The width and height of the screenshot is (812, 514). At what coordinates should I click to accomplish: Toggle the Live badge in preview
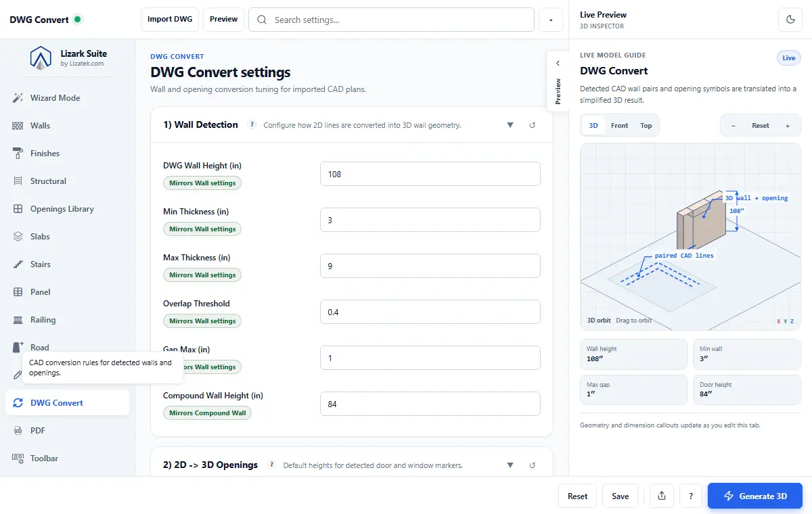pyautogui.click(x=788, y=58)
